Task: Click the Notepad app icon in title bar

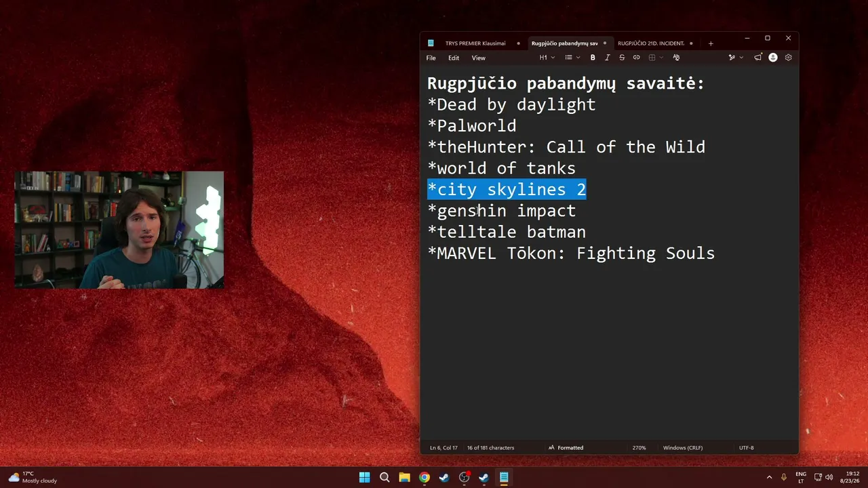Action: pyautogui.click(x=431, y=43)
